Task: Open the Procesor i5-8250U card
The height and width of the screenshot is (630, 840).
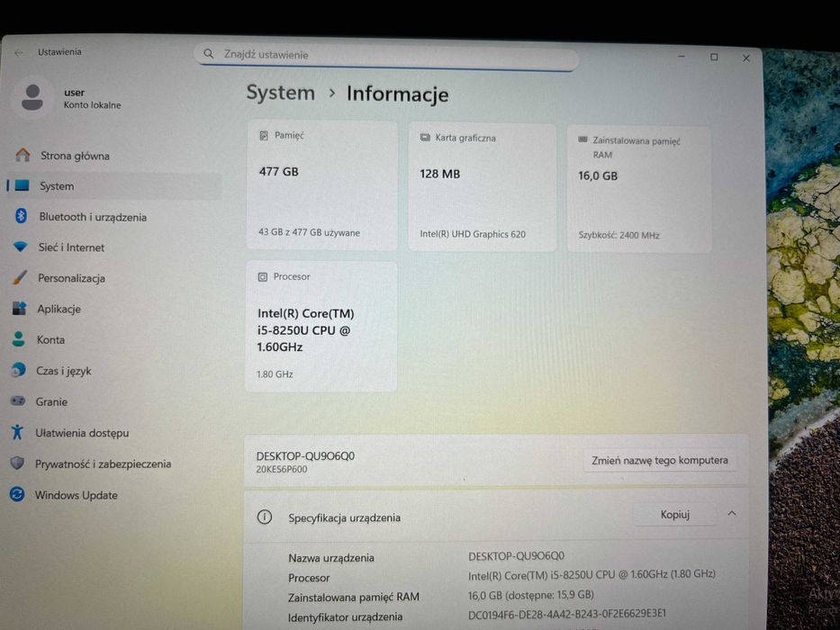Action: pos(321,326)
